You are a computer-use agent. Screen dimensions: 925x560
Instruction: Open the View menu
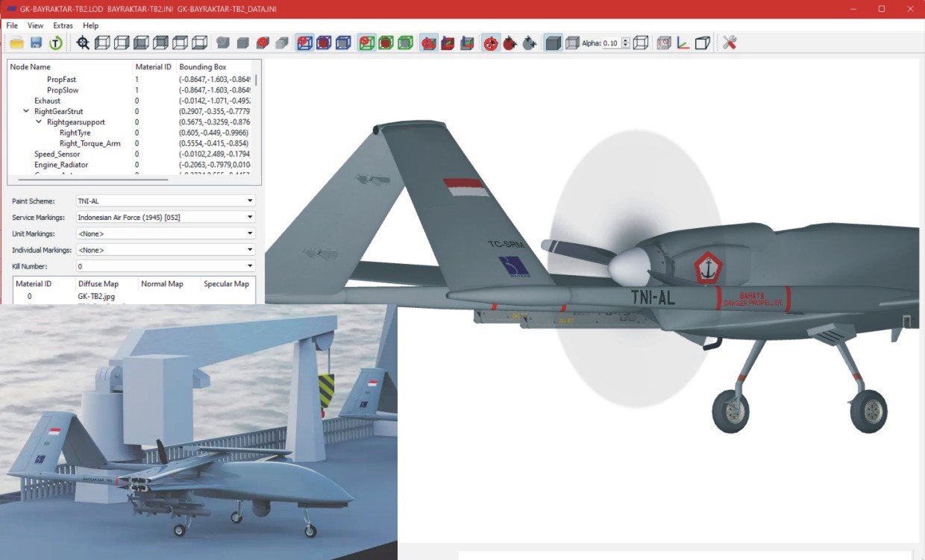35,25
